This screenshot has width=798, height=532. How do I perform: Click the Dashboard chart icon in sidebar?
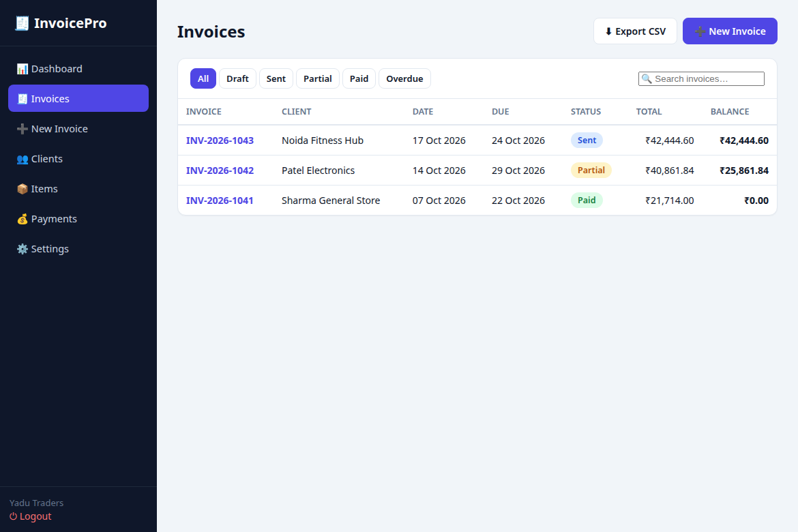point(23,69)
